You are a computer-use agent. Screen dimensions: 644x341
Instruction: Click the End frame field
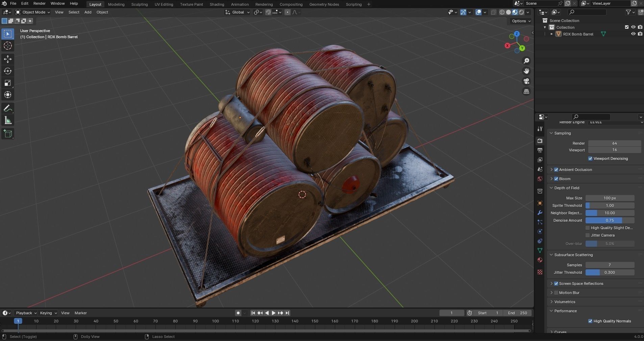pos(517,313)
